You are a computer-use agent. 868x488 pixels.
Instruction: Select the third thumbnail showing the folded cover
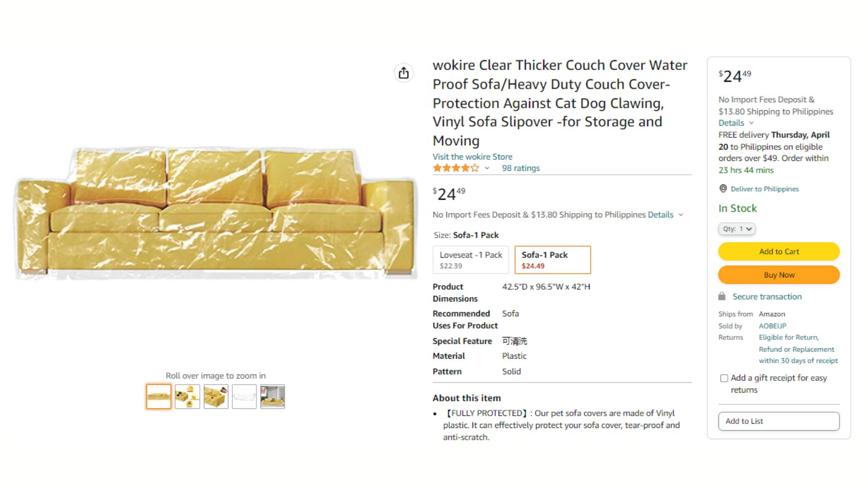216,396
